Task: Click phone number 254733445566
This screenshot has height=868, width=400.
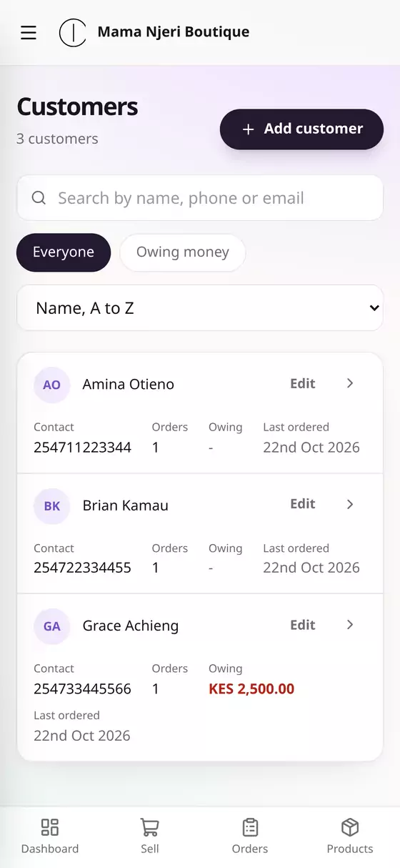Action: click(x=83, y=689)
